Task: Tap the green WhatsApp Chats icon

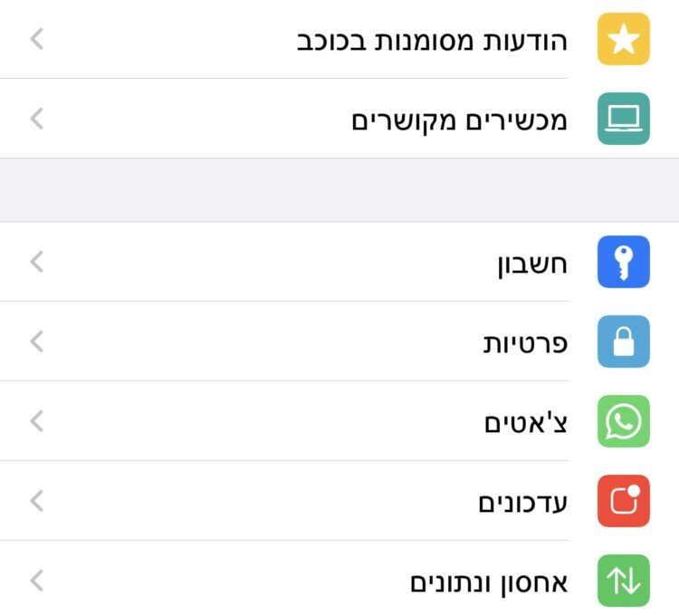Action: coord(624,421)
